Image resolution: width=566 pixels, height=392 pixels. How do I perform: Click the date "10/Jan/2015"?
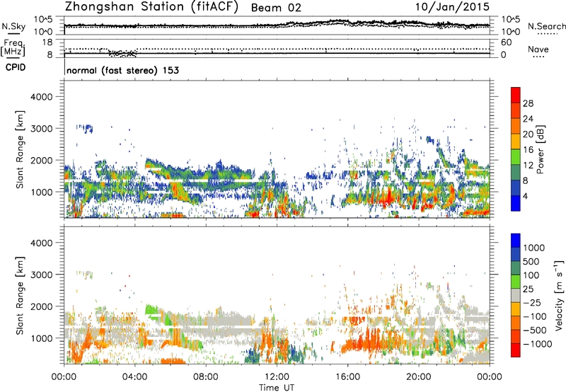tap(452, 7)
